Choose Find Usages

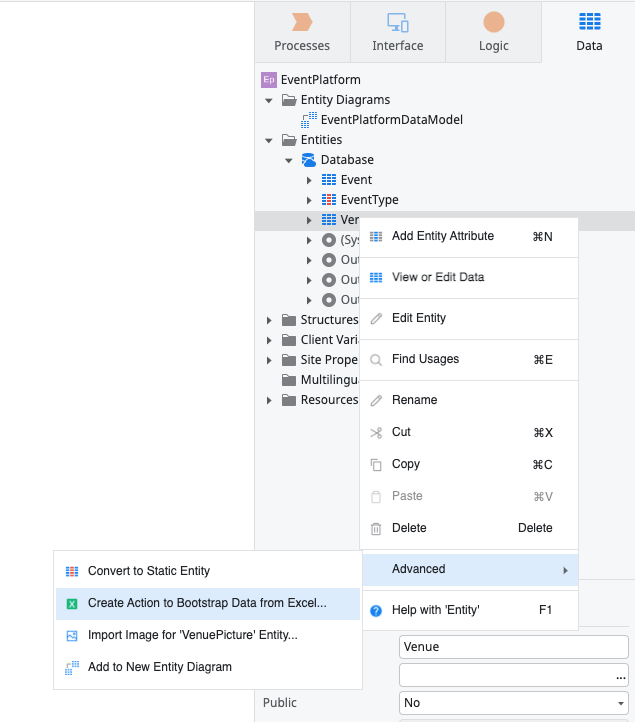coord(469,359)
